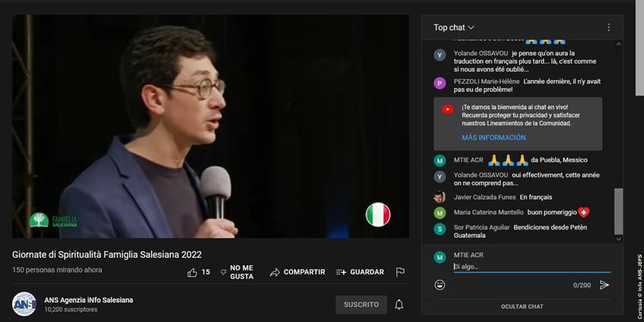Click the SUSCRITO subscription button
The width and height of the screenshot is (644, 322).
[361, 305]
